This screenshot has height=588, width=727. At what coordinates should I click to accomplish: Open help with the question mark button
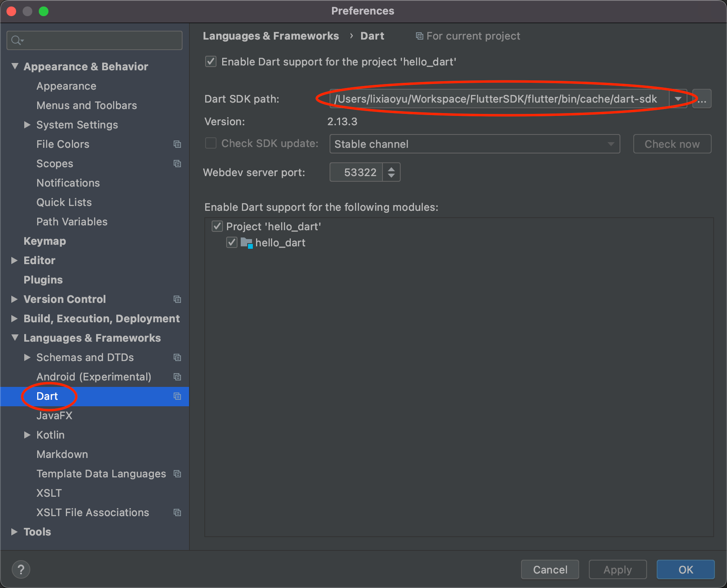21,569
